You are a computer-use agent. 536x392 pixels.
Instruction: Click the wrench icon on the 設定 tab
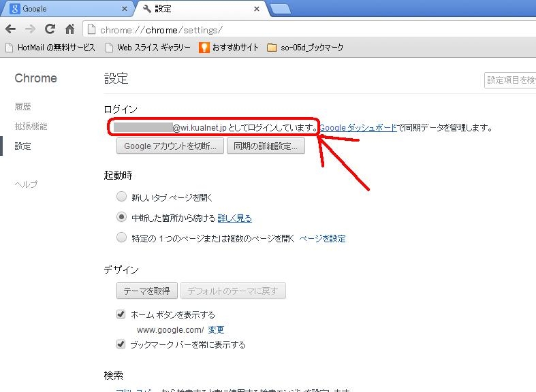coord(147,9)
